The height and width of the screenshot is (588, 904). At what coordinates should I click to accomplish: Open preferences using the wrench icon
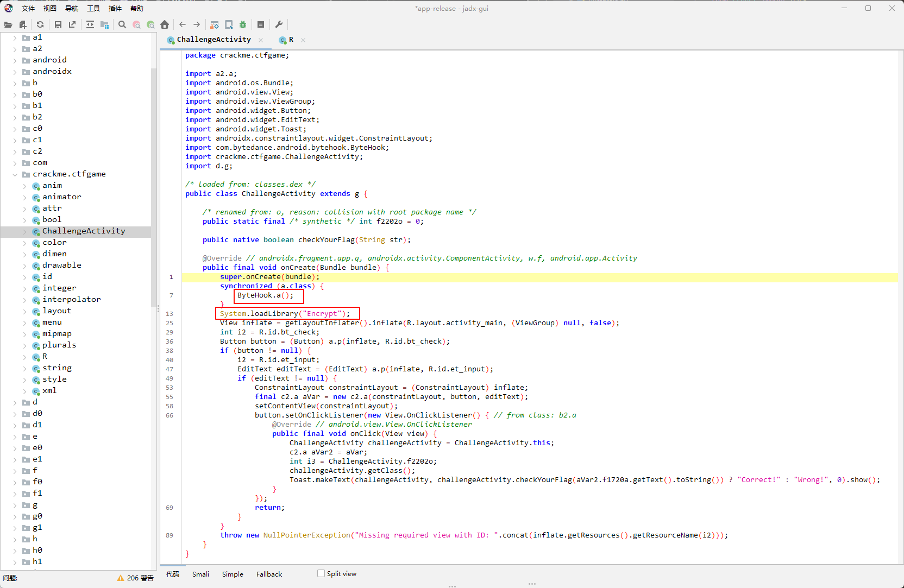click(279, 24)
